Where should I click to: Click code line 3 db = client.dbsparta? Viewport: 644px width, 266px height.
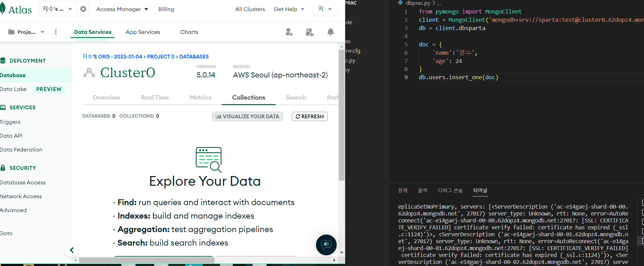tap(452, 28)
